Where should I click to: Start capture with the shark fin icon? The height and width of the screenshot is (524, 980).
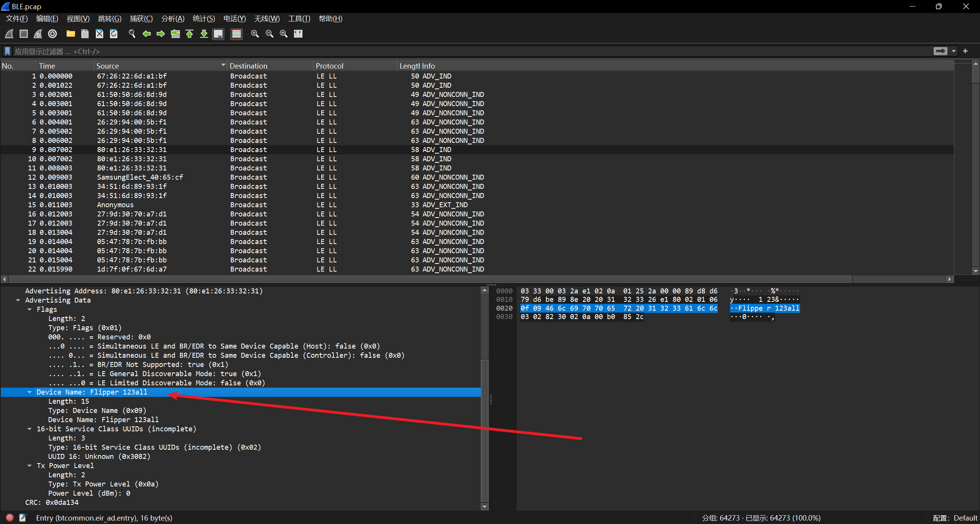click(10, 34)
